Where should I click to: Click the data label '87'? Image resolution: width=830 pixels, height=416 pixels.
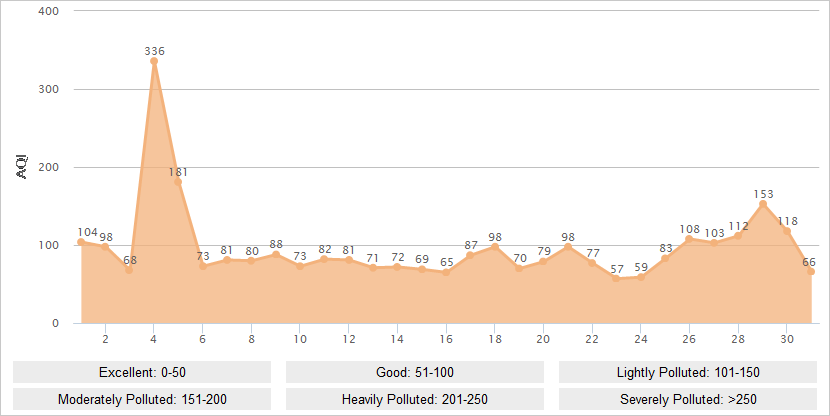(471, 245)
